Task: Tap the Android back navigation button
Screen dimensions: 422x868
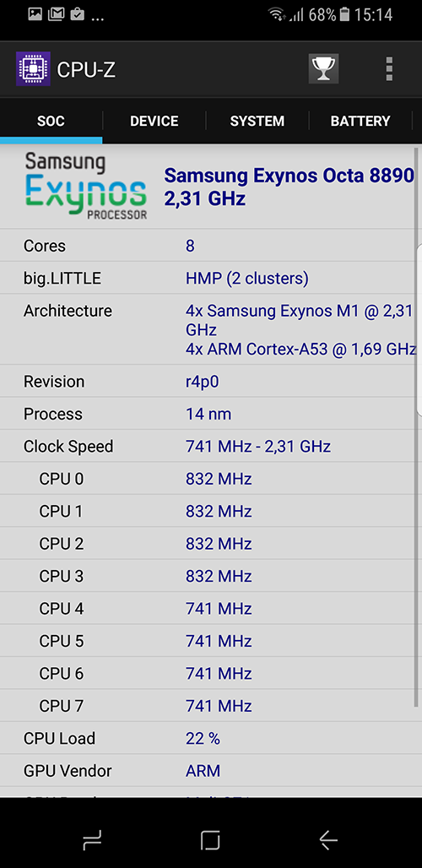Action: coord(328,840)
